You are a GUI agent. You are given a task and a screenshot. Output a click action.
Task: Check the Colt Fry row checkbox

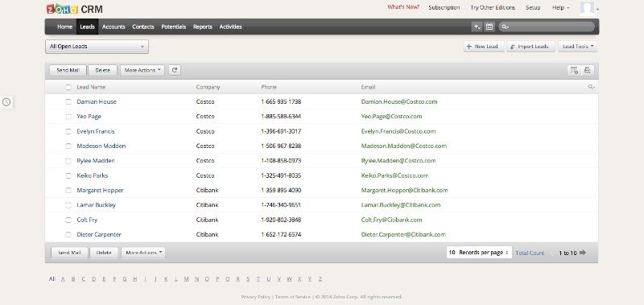point(68,220)
